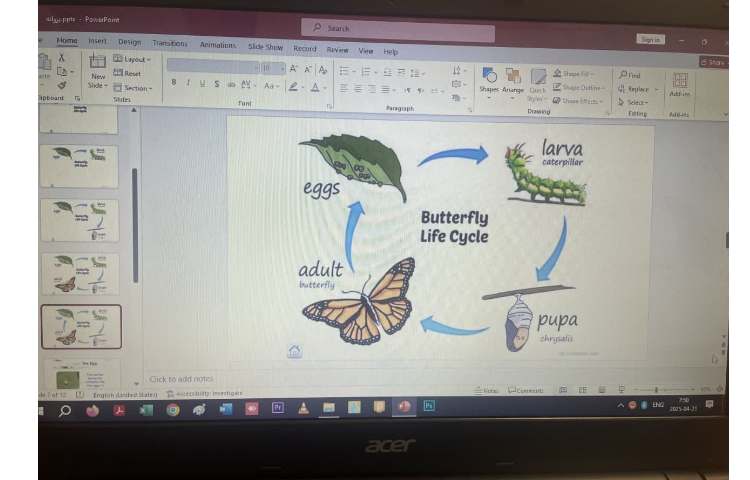Toggle Bold formatting

click(x=174, y=84)
